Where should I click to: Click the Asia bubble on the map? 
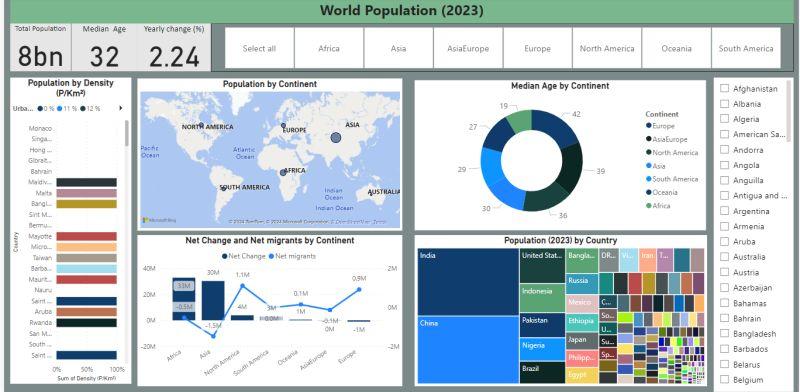coord(335,137)
